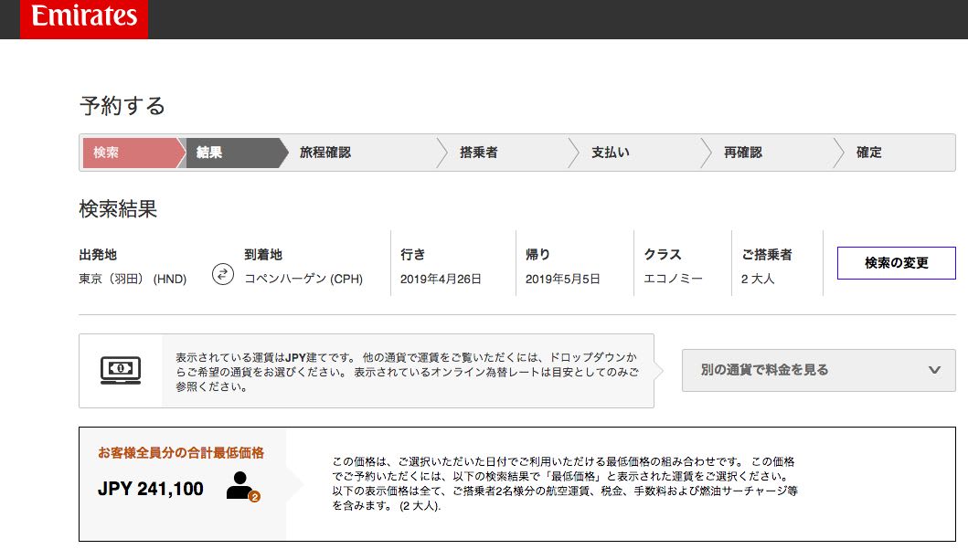
Task: Click the class value エコノミー
Action: (x=673, y=279)
